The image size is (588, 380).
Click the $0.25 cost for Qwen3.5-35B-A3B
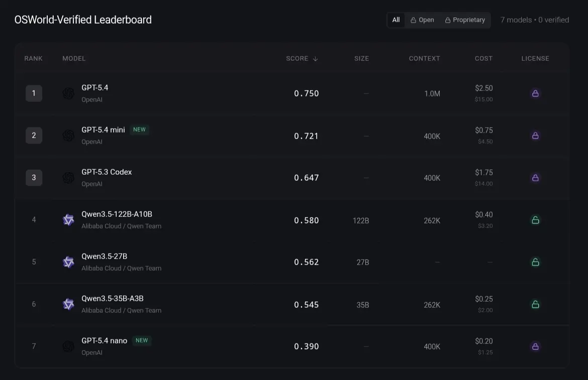484,299
